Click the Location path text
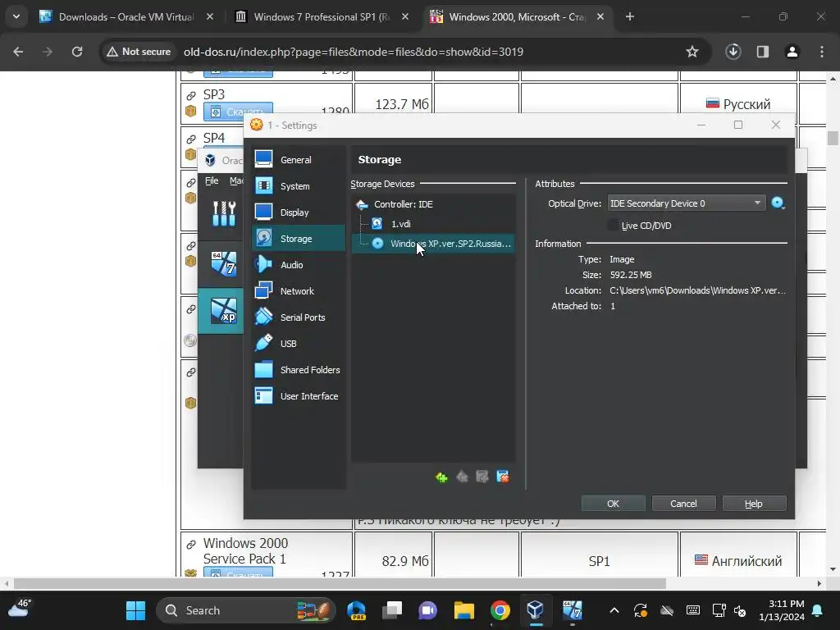Image resolution: width=840 pixels, height=630 pixels. (x=697, y=290)
